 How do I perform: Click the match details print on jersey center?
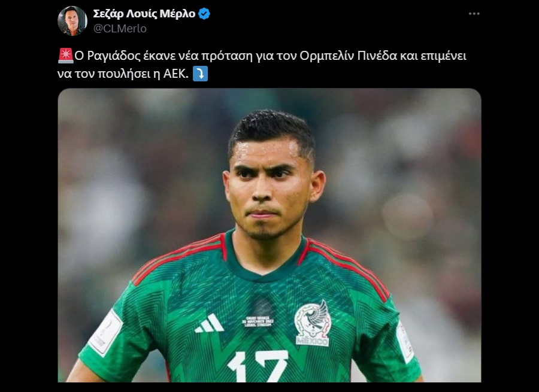click(258, 321)
